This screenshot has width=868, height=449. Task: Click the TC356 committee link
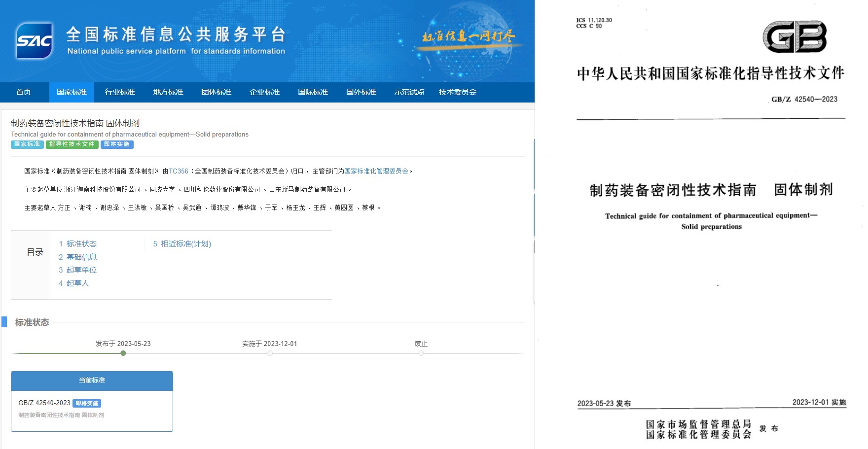click(x=179, y=171)
